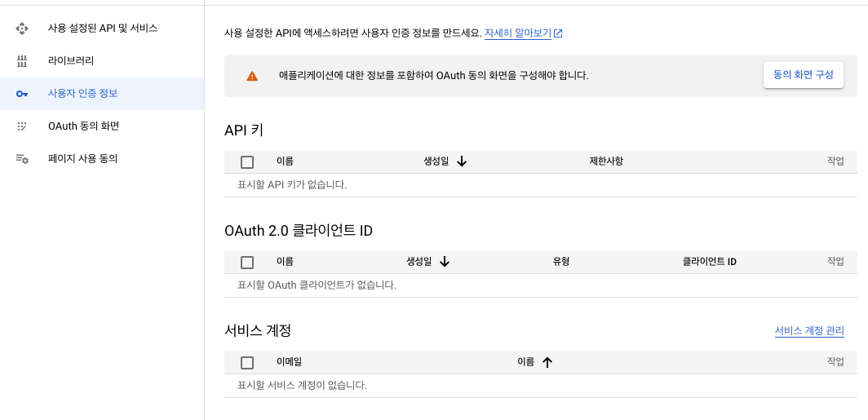The image size is (868, 420).
Task: Click the 표시할 서비스 계정이 없습니다 row
Action: pos(541,386)
